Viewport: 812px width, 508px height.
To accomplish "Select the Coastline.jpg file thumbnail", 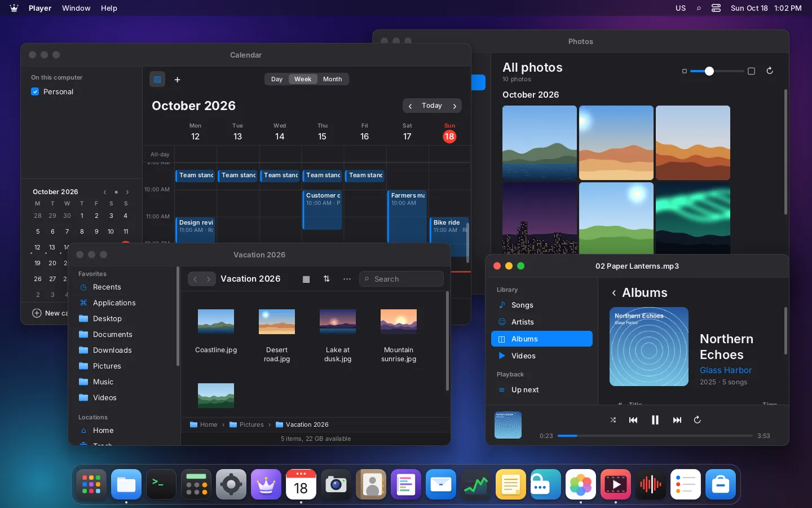I will coord(216,322).
